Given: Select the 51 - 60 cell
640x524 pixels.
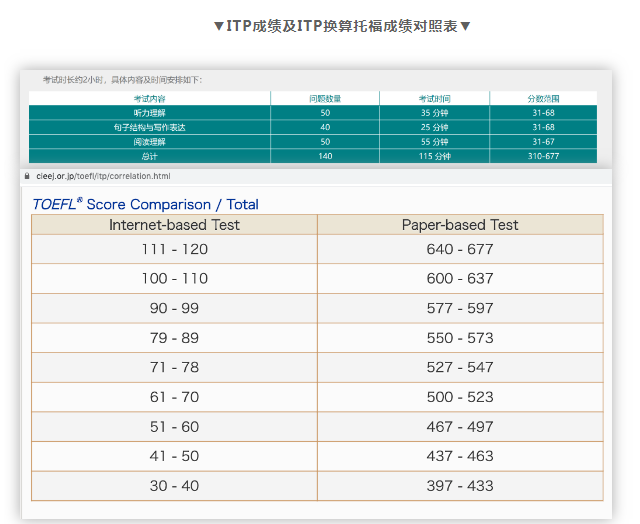Looking at the screenshot, I should 174,427.
